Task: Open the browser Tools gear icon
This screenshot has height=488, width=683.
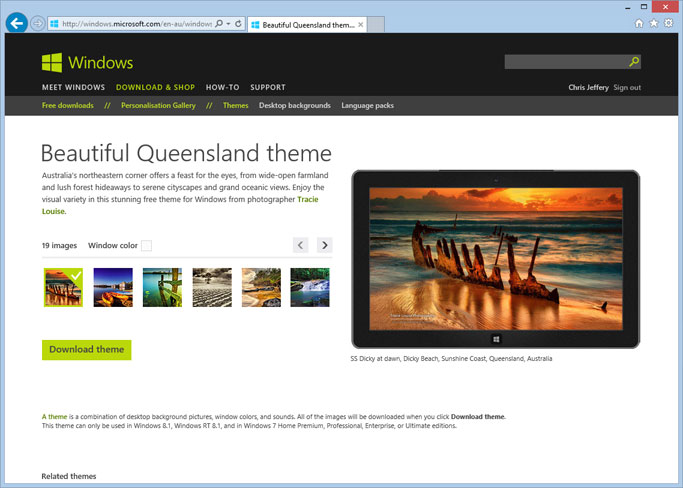Action: (668, 23)
